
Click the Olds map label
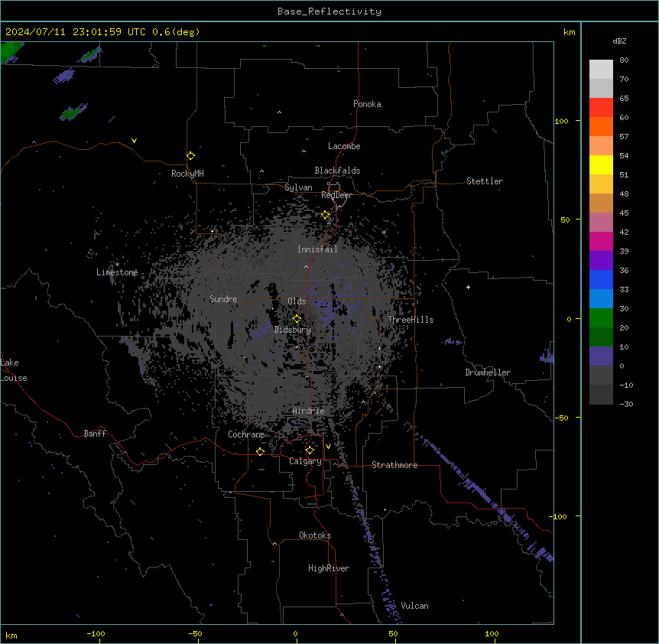click(x=297, y=301)
